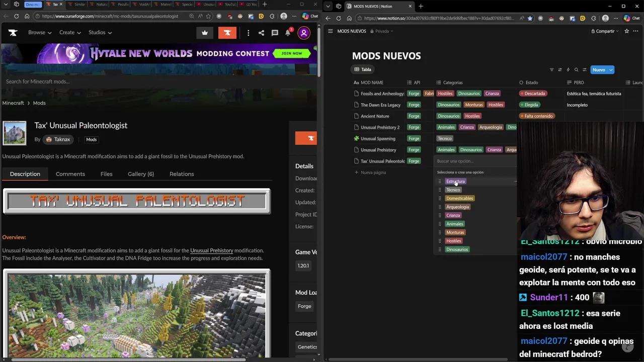Click the orange CurseForge app button in header
644x362 pixels.
[227, 33]
